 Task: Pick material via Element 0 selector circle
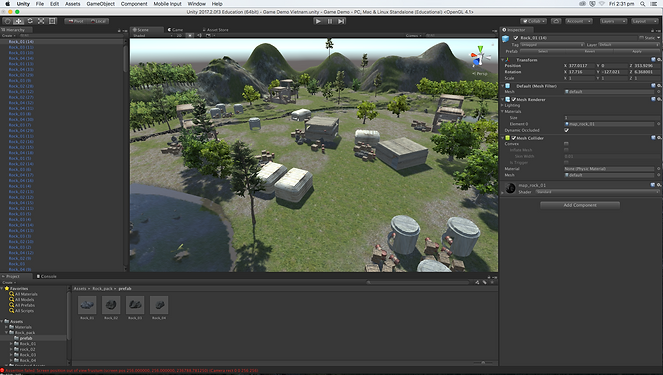[x=658, y=124]
